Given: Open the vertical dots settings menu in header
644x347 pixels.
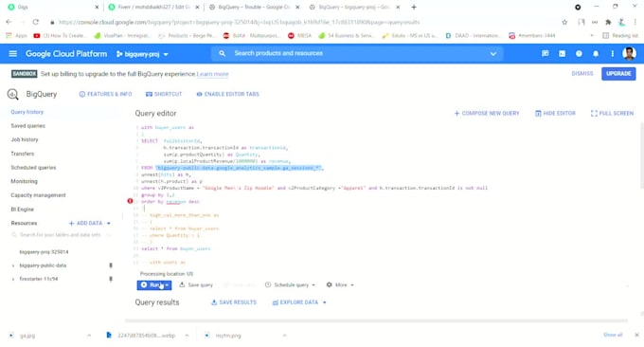Looking at the screenshot, I should [612, 54].
